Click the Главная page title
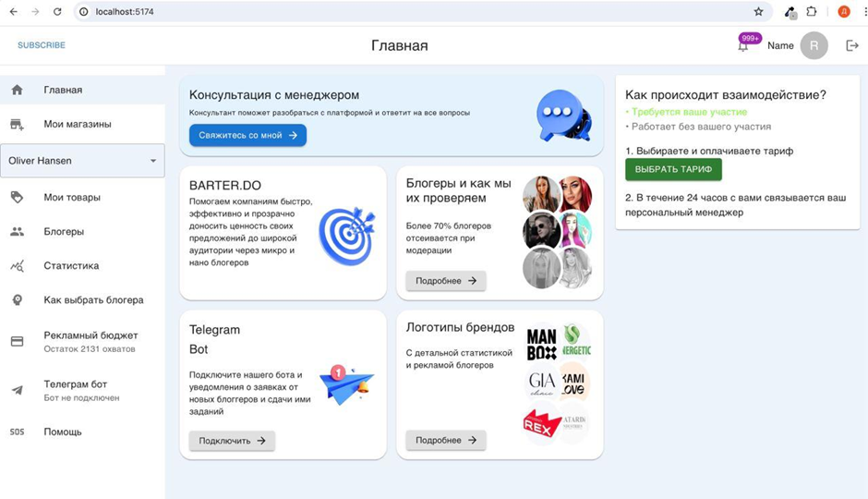Image resolution: width=868 pixels, height=499 pixels. tap(400, 46)
